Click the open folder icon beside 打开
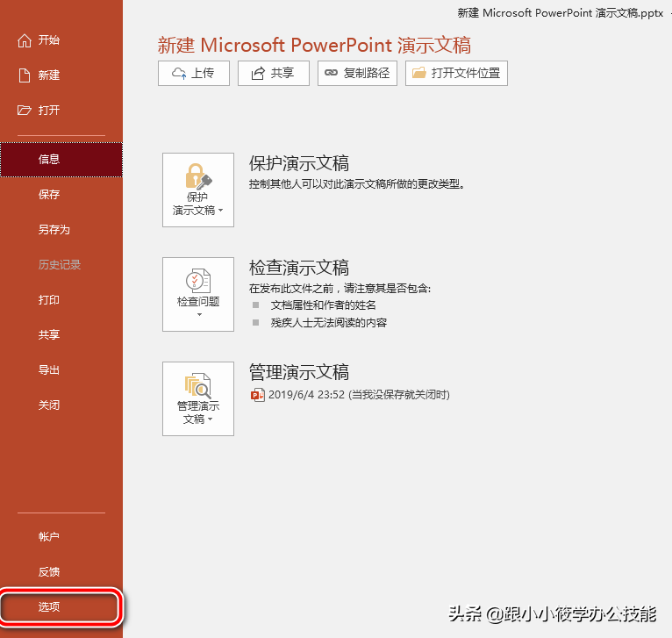The image size is (672, 638). (24, 111)
